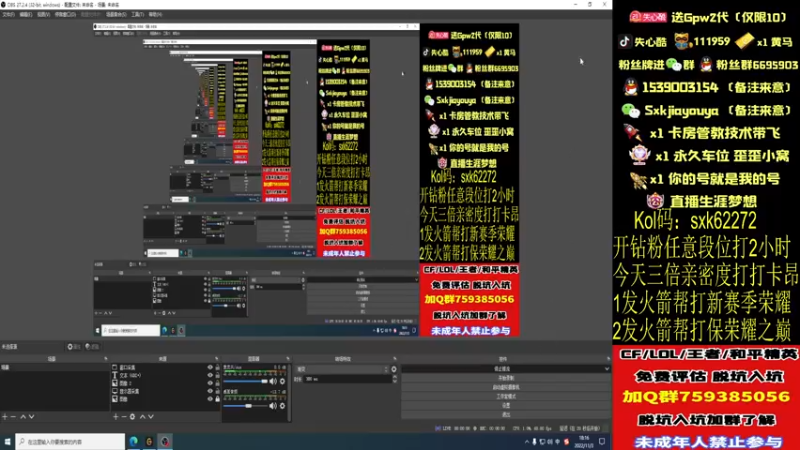800x450 pixels.
Task: Open the Scene Transitions dock pop-out icon
Action: [x=394, y=359]
